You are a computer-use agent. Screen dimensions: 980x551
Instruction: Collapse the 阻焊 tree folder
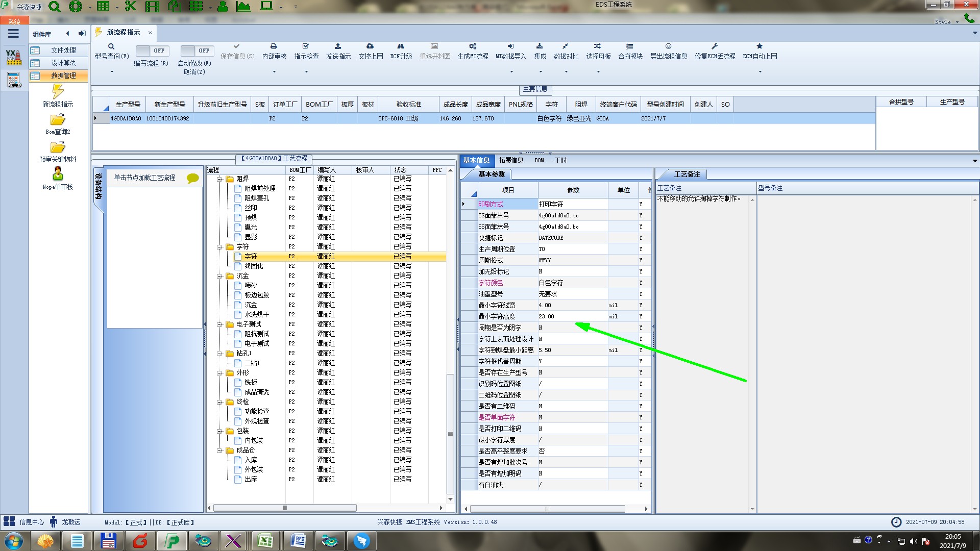tap(220, 179)
